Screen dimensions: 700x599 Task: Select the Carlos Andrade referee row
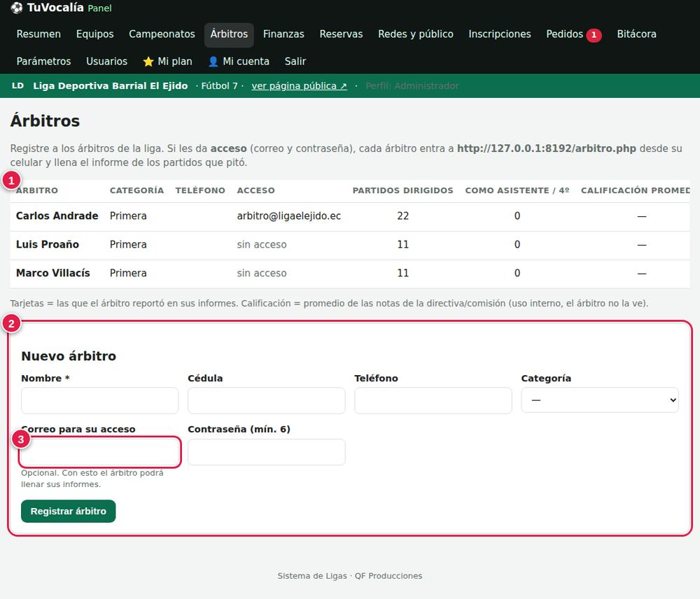[x=350, y=216]
